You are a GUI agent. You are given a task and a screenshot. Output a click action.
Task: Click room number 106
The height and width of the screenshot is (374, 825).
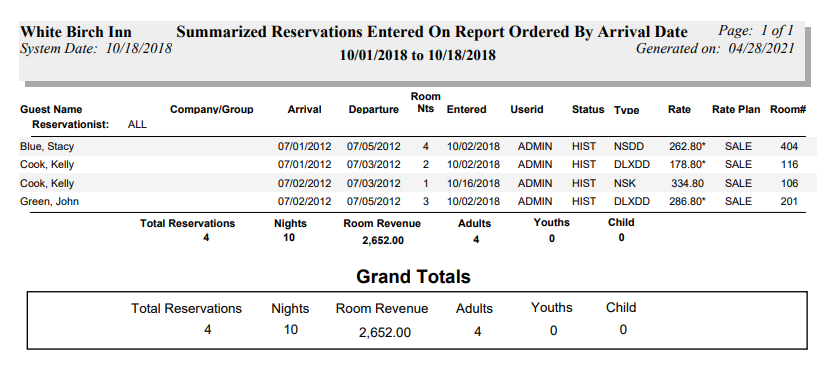point(789,184)
